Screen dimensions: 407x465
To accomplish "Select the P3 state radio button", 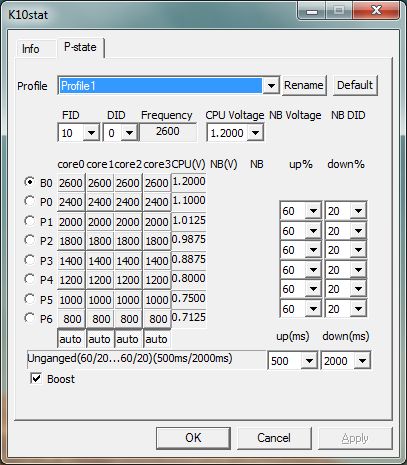I will (29, 260).
